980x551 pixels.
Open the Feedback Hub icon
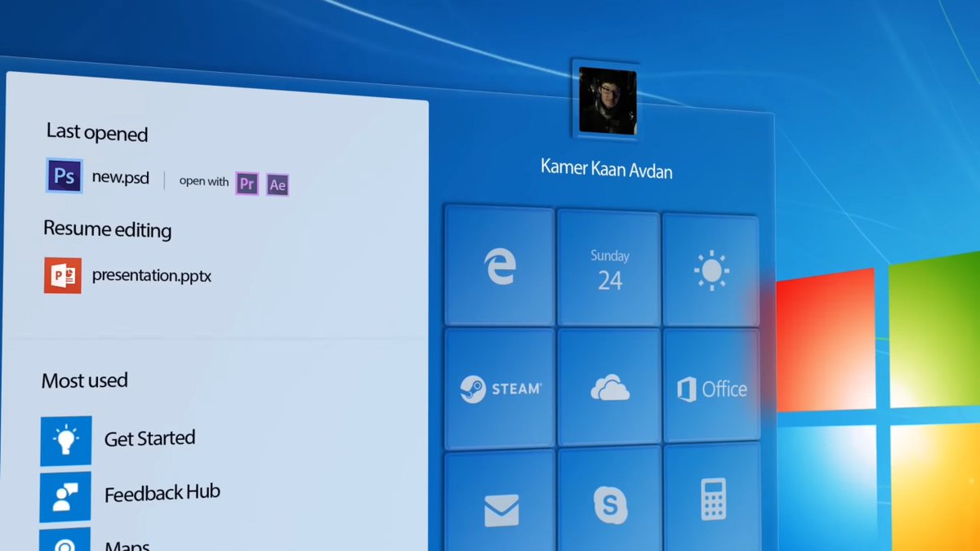click(x=65, y=496)
